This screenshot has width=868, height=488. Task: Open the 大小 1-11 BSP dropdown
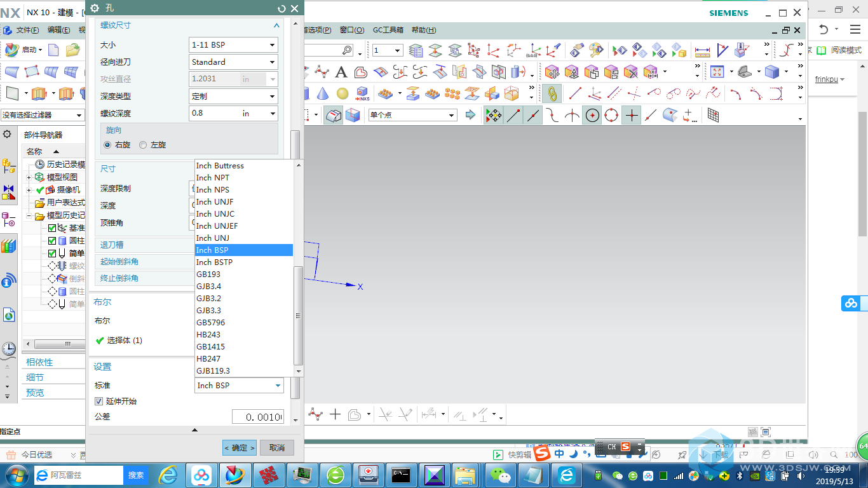click(234, 45)
